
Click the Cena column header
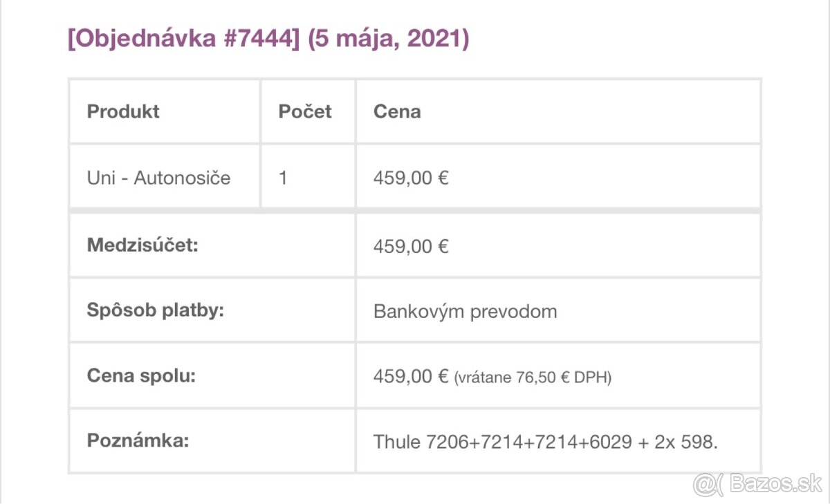397,111
